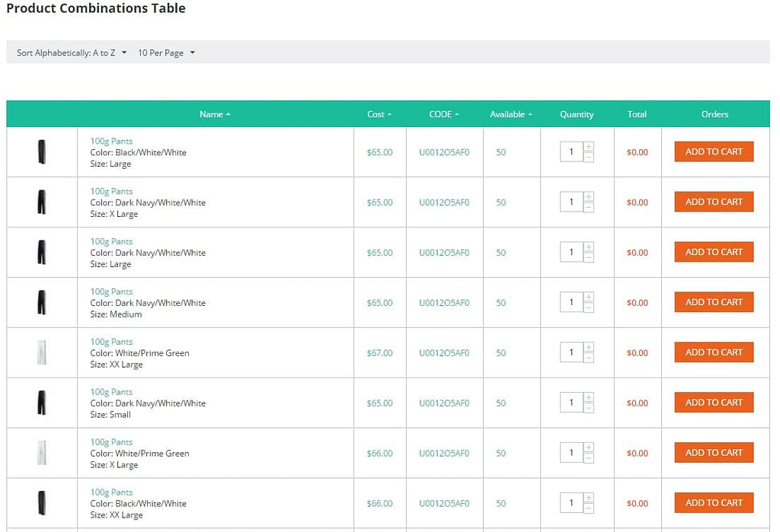Open thumbnail of Dark Navy X Large pants
The width and height of the screenshot is (780, 532).
coord(42,202)
